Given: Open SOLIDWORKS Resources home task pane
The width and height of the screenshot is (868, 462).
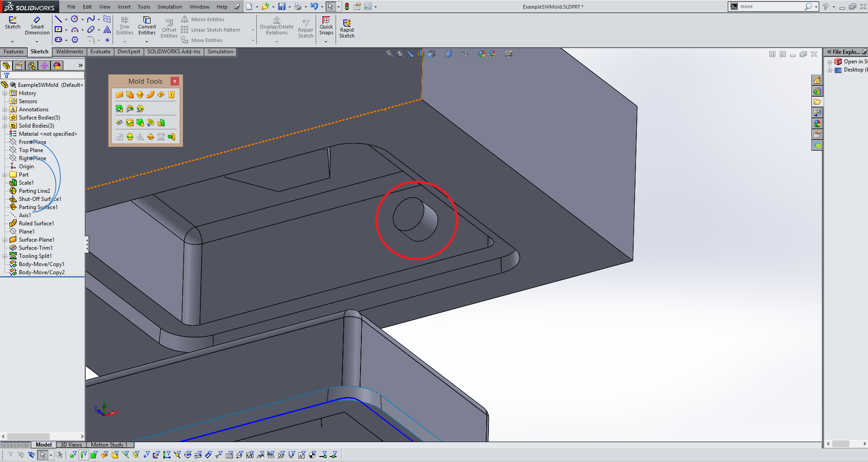Looking at the screenshot, I should (x=817, y=80).
